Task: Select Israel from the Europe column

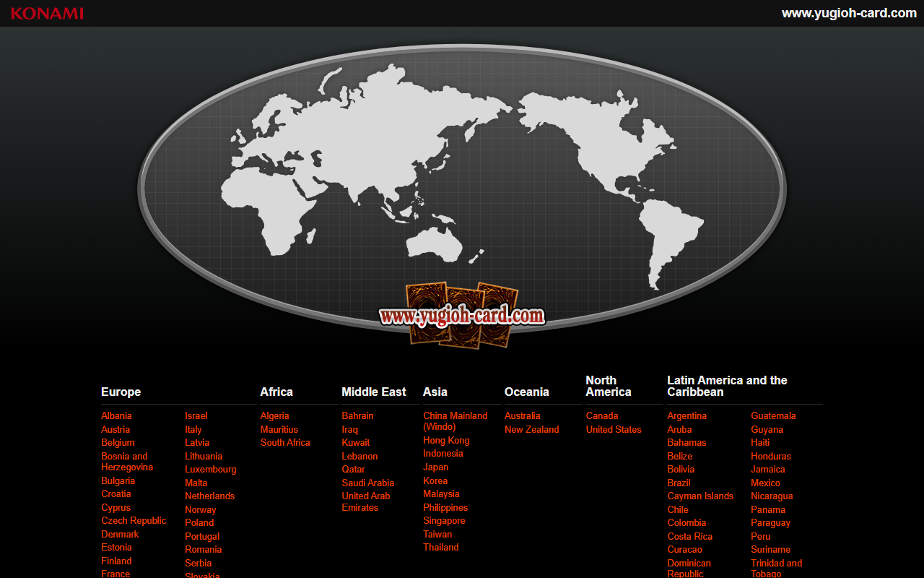Action: click(196, 415)
